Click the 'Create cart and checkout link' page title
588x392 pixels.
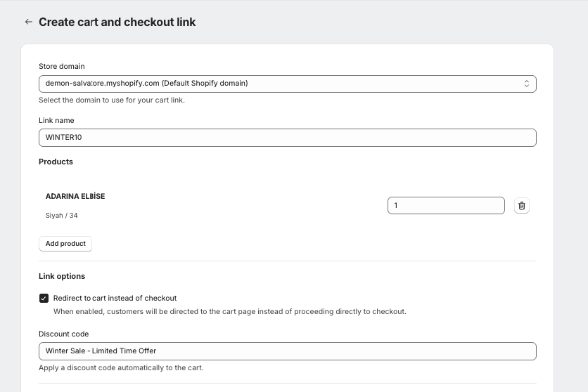(x=117, y=22)
